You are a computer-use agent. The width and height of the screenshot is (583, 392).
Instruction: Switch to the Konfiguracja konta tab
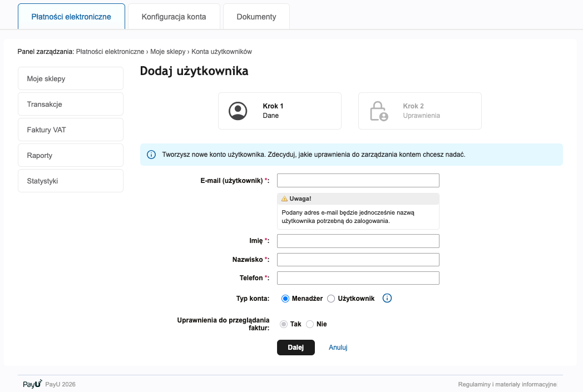click(x=173, y=16)
